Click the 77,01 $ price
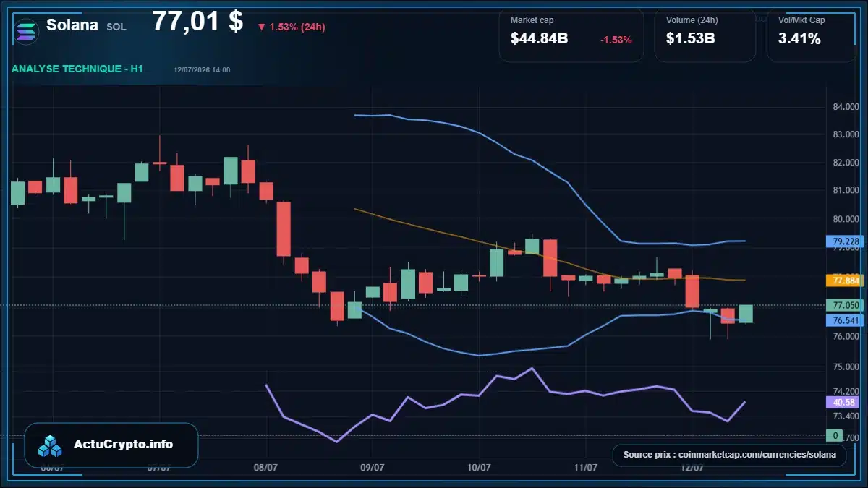This screenshot has height=488, width=868. (x=197, y=22)
